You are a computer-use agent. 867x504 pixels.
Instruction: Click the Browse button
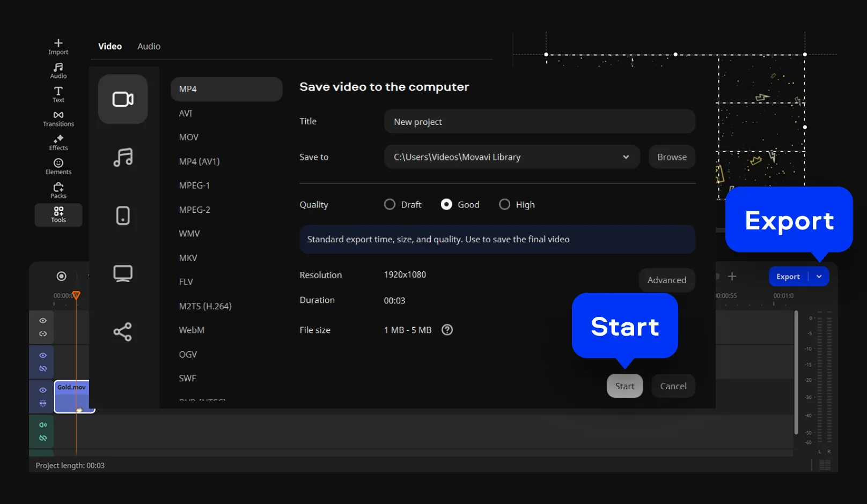click(672, 157)
